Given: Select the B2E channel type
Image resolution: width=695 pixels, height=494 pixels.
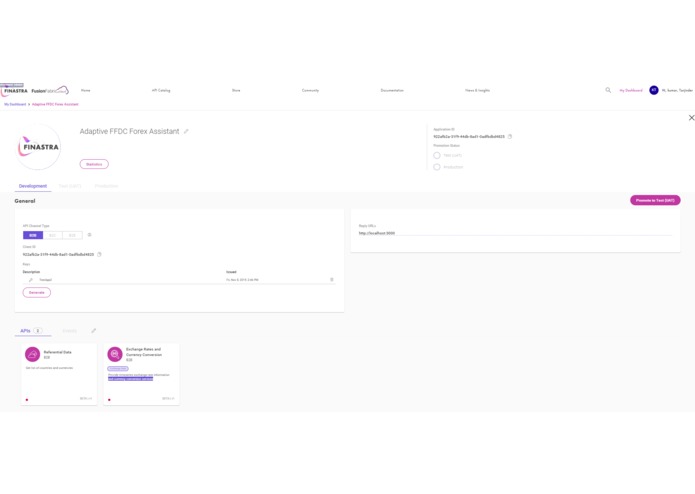Looking at the screenshot, I should pyautogui.click(x=72, y=235).
